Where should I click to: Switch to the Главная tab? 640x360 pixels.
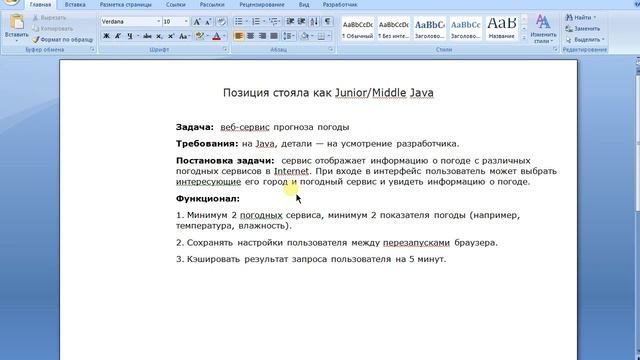pos(40,4)
